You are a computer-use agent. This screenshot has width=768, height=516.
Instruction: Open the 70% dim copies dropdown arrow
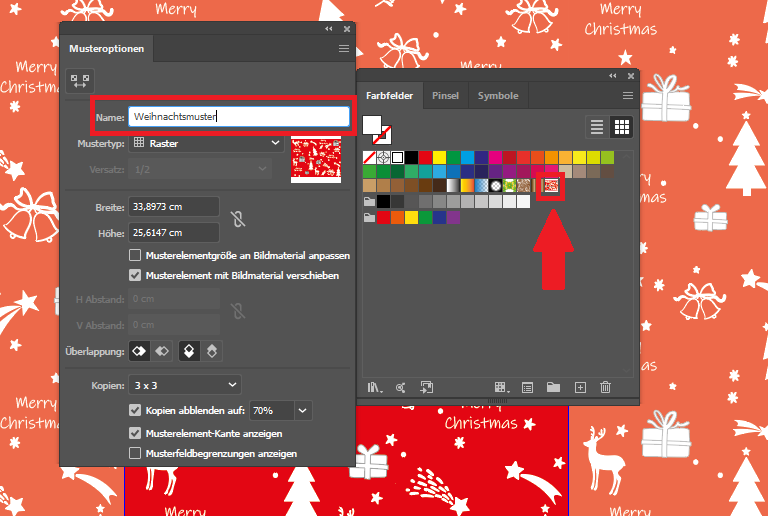pos(303,410)
